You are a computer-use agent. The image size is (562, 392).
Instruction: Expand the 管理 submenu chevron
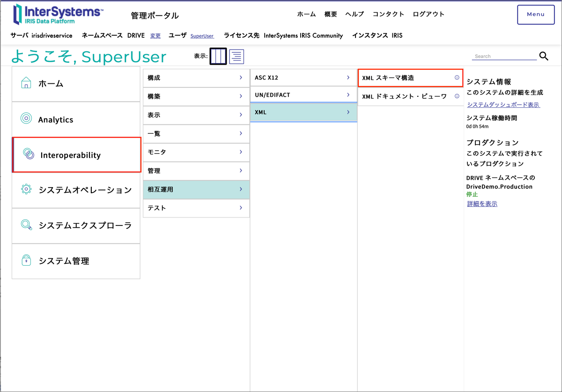coord(241,171)
